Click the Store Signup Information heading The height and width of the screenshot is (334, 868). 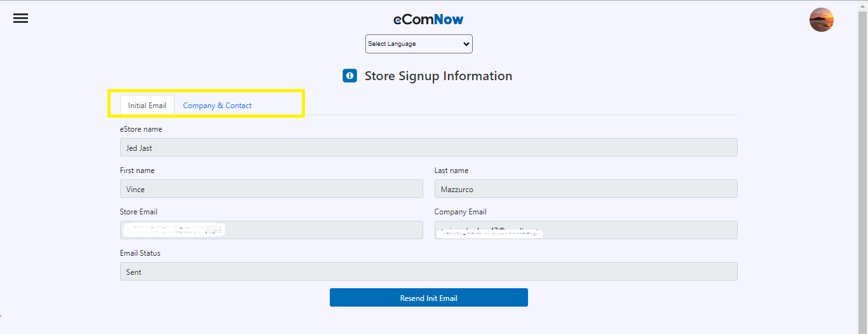[438, 76]
